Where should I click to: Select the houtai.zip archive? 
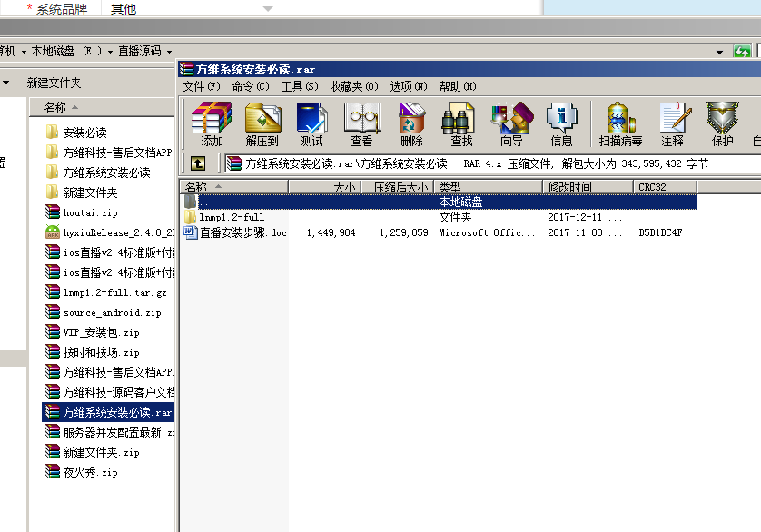(x=82, y=212)
